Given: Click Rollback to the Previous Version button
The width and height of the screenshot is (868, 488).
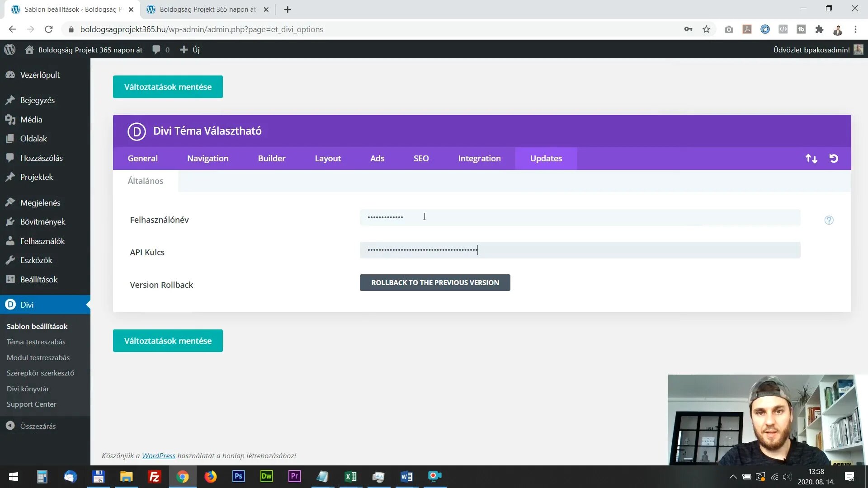Looking at the screenshot, I should [x=435, y=283].
